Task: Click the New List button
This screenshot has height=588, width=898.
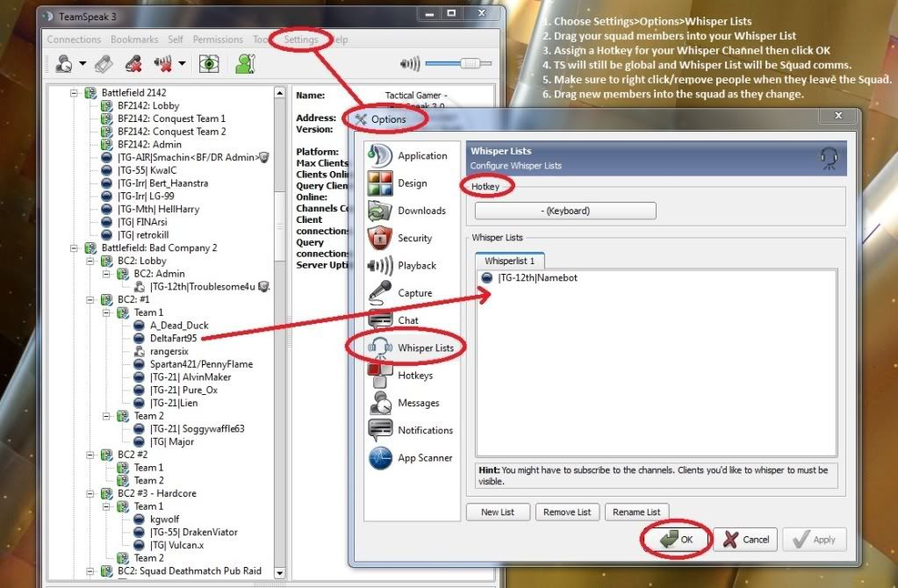Action: (x=498, y=512)
